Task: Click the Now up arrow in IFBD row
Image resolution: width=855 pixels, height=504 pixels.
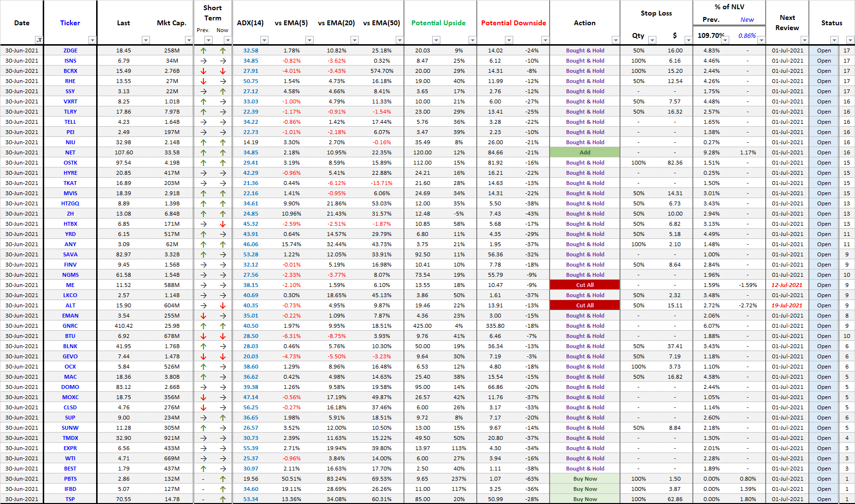Action: coord(223,489)
